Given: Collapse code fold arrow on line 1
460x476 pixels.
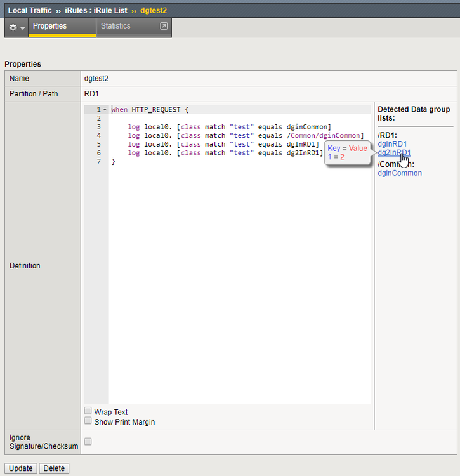Looking at the screenshot, I should (x=105, y=110).
